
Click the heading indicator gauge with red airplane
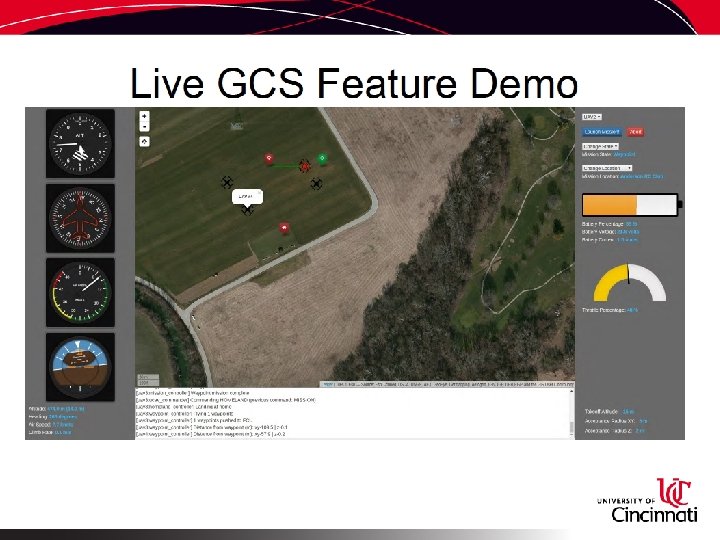80,218
